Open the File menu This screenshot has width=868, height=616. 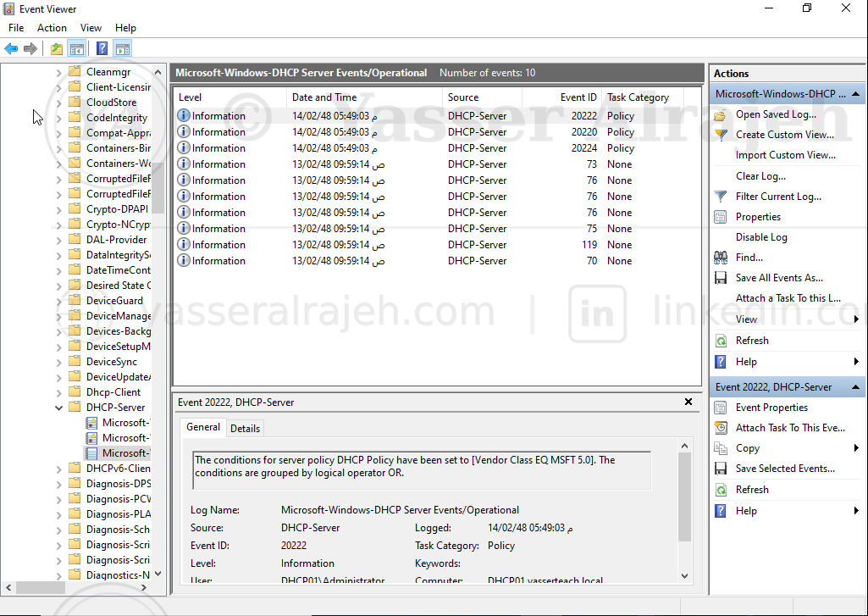coord(16,28)
